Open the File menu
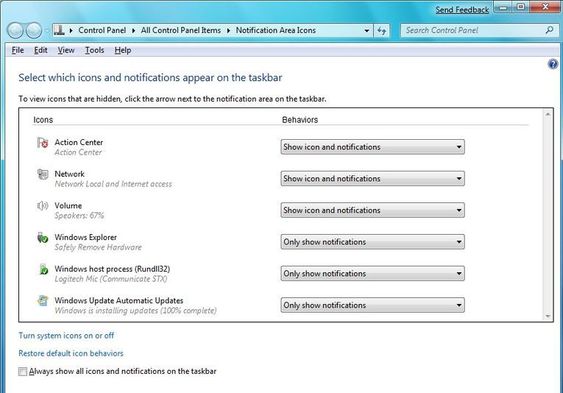 [x=18, y=50]
